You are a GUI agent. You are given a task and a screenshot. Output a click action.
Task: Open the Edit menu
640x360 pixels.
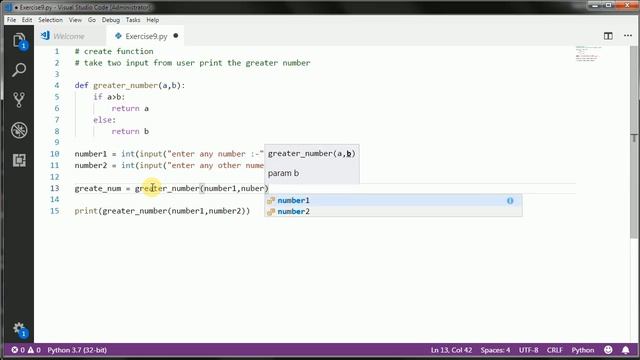click(27, 20)
